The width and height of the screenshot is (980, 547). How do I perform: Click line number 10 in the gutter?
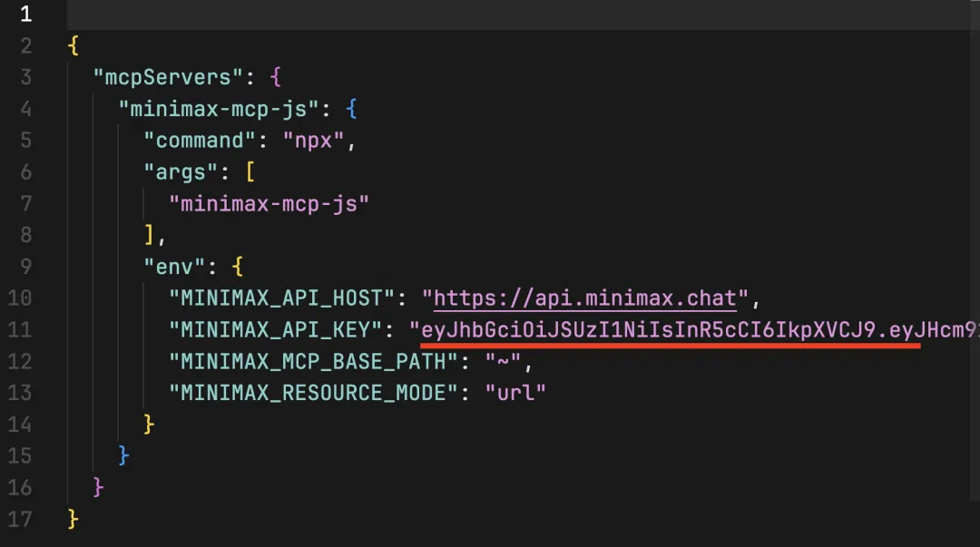[19, 298]
